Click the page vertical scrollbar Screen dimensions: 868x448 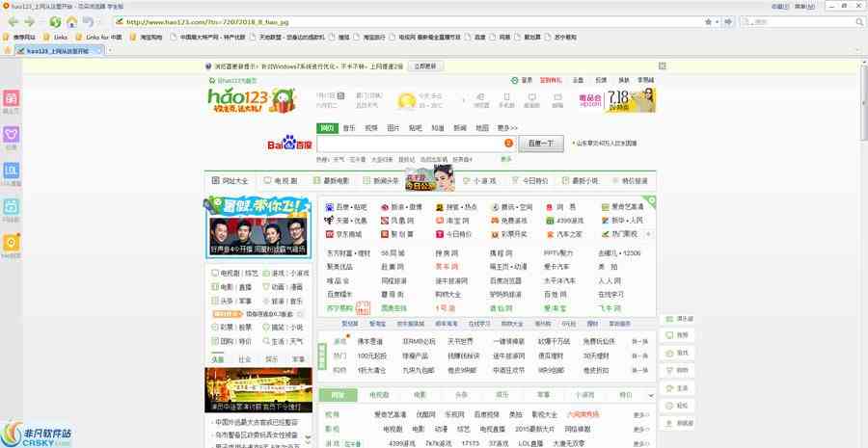(x=864, y=102)
